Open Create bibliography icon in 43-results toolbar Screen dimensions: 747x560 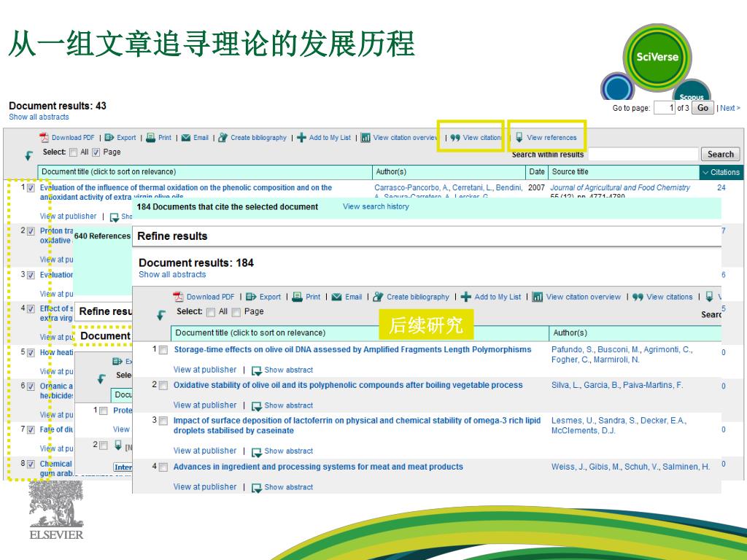tap(222, 138)
